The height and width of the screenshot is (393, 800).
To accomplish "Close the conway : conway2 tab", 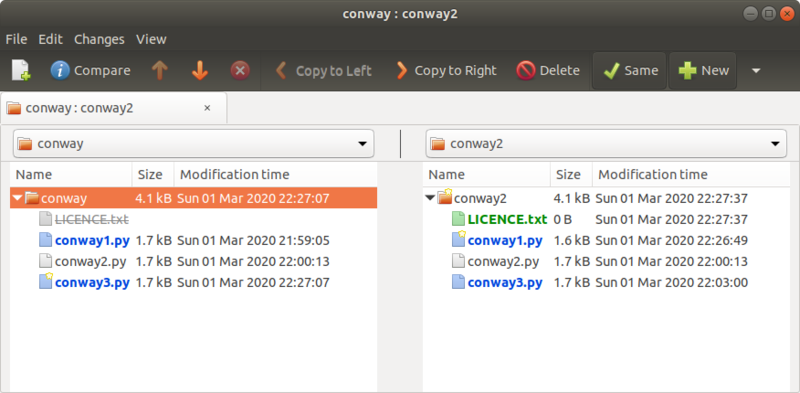I will click(x=207, y=108).
